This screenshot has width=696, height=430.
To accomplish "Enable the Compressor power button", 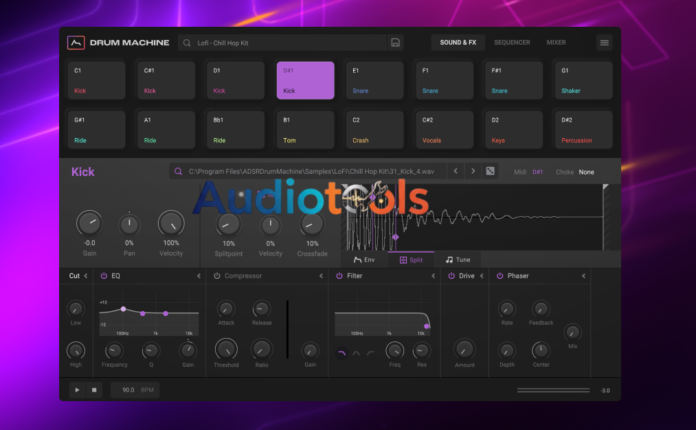I will (x=217, y=276).
